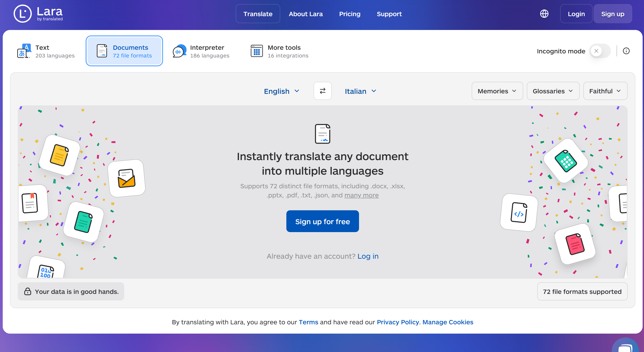Expand the Glossaries dropdown
This screenshot has width=644, height=352.
coord(553,91)
